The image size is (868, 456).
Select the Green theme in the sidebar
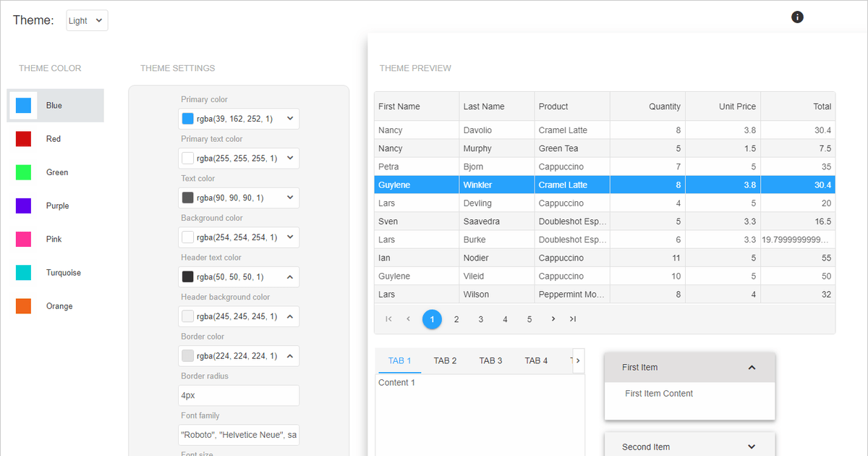55,172
